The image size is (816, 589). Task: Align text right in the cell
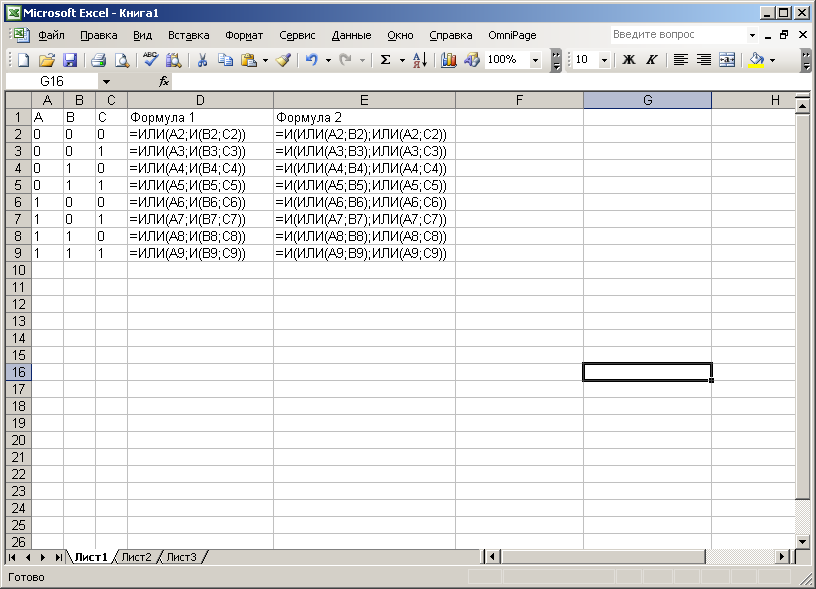[x=704, y=60]
